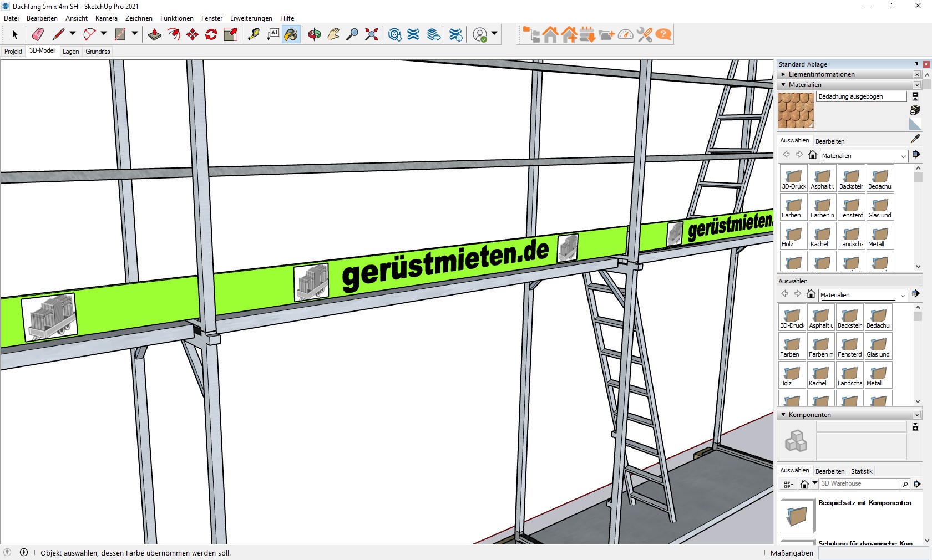Click the components search magnifier button

pos(905,484)
